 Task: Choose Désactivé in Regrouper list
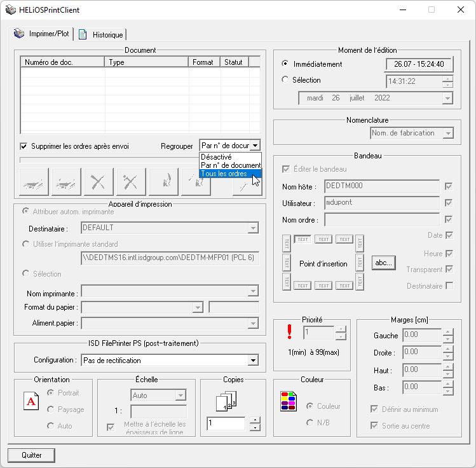(x=230, y=157)
